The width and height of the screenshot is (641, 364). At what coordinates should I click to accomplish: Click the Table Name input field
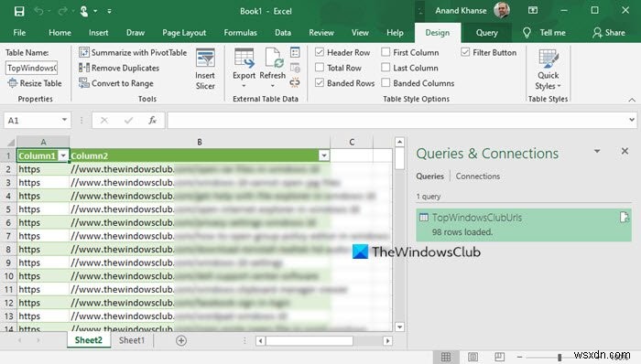tap(31, 68)
